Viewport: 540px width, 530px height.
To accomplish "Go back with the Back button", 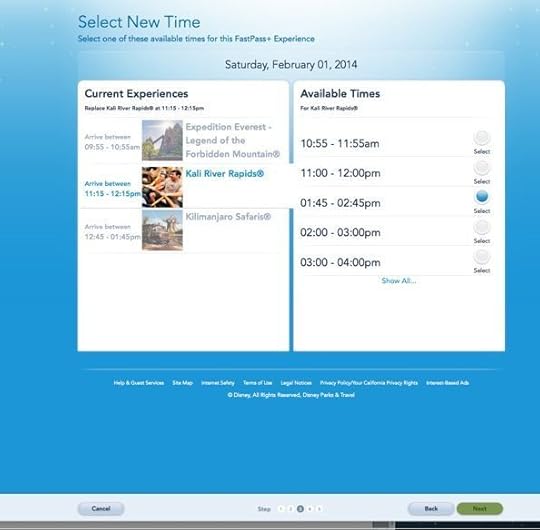I will click(431, 509).
